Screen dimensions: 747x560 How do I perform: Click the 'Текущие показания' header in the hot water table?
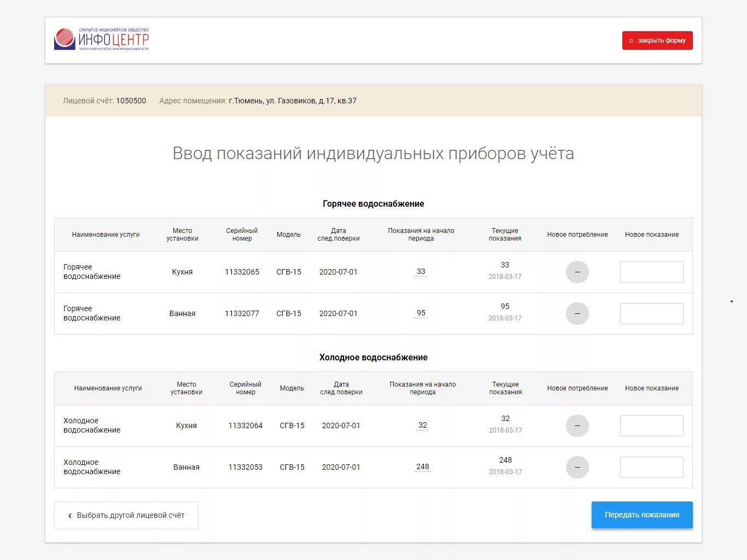click(505, 235)
